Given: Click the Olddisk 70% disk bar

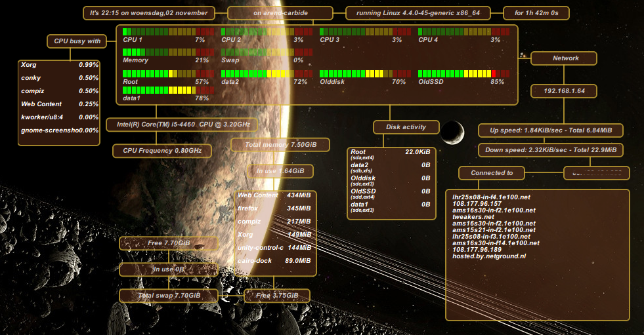Looking at the screenshot, I should [x=366, y=74].
